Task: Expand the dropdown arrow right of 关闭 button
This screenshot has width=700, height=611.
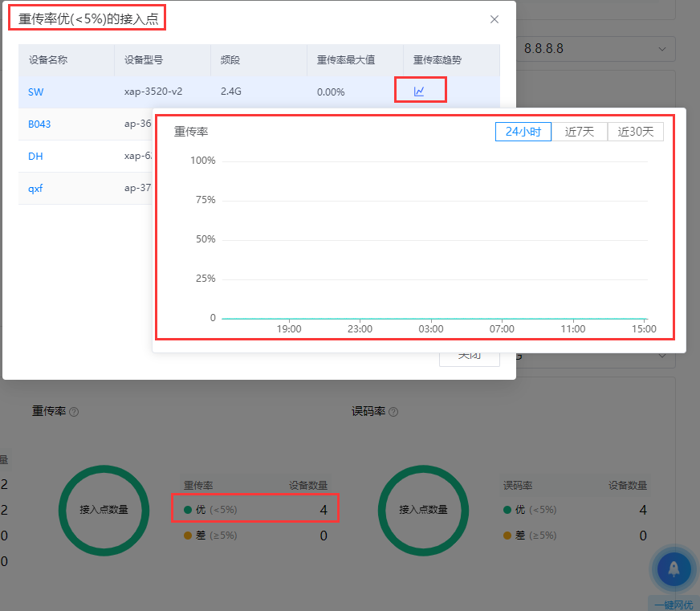Action: click(x=662, y=356)
